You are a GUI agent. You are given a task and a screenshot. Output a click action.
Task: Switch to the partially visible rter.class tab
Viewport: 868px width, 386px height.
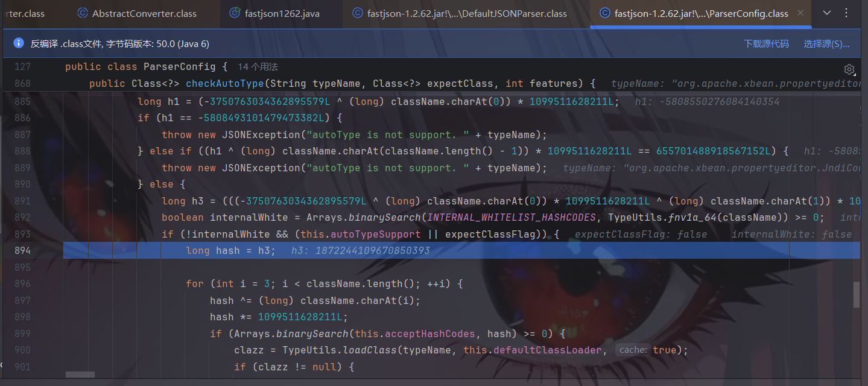(24, 13)
